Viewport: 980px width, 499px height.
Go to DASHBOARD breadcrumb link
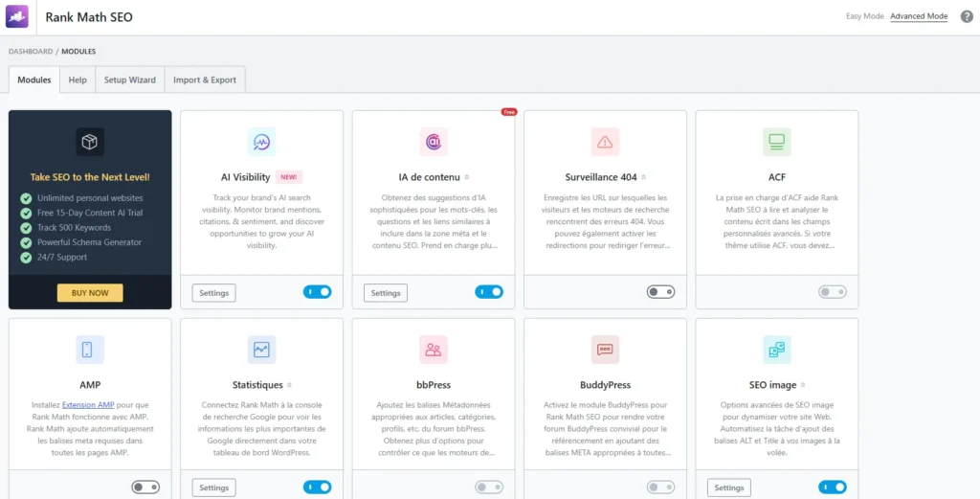[31, 52]
